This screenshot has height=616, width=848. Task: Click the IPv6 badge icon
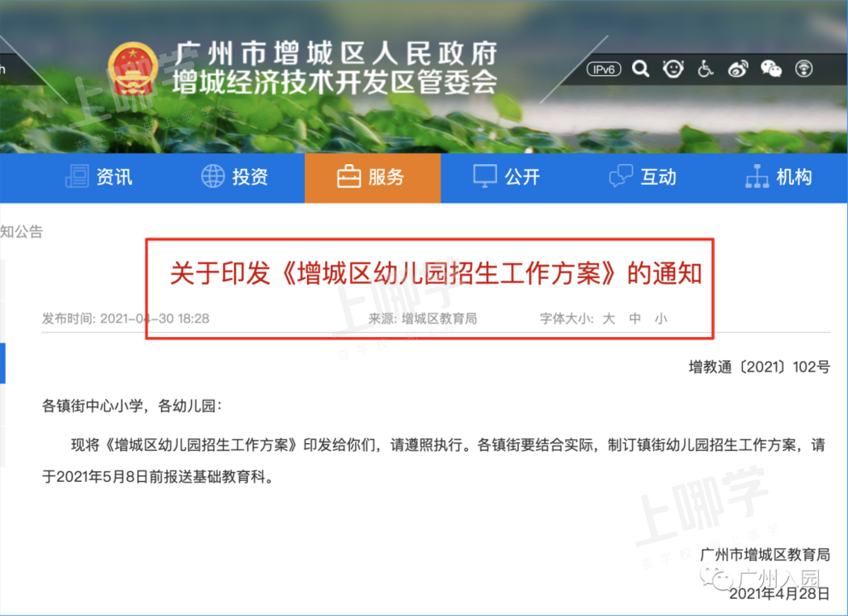[604, 70]
